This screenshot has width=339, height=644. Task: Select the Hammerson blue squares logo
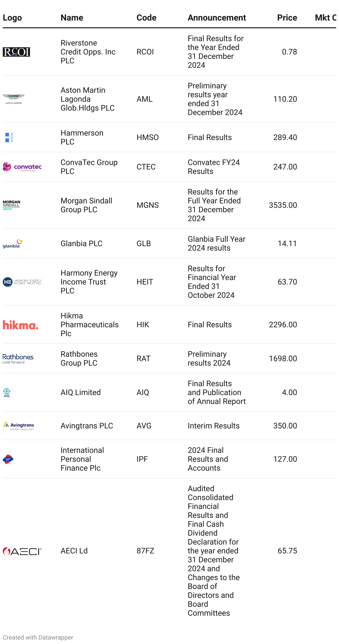[x=9, y=138]
